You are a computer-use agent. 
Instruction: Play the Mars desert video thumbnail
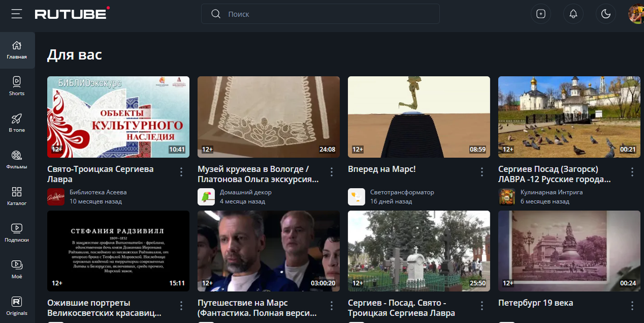point(419,117)
